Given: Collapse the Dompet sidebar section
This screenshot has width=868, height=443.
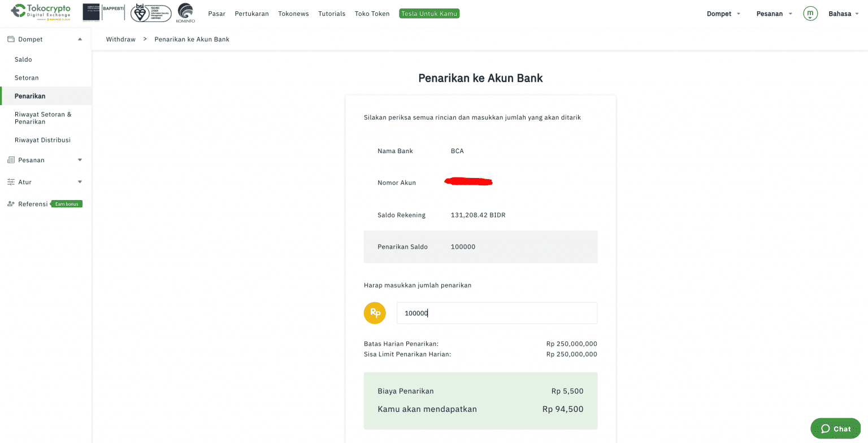Looking at the screenshot, I should [80, 39].
